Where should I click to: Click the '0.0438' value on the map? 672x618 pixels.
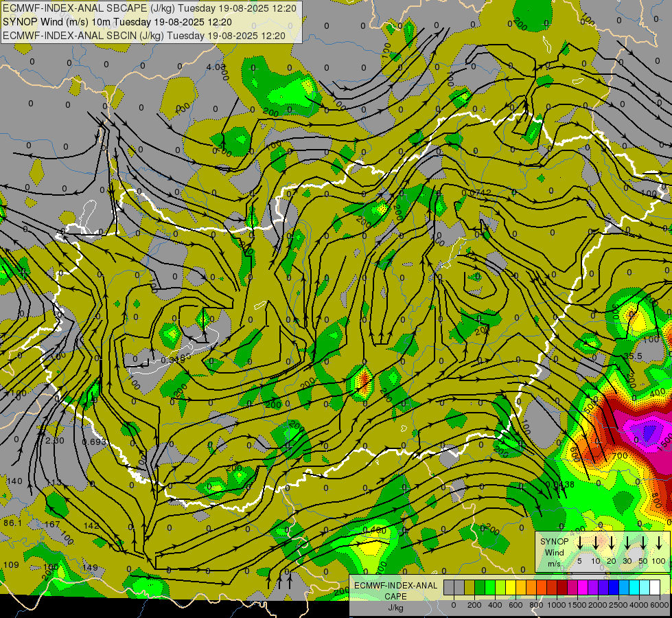559,484
